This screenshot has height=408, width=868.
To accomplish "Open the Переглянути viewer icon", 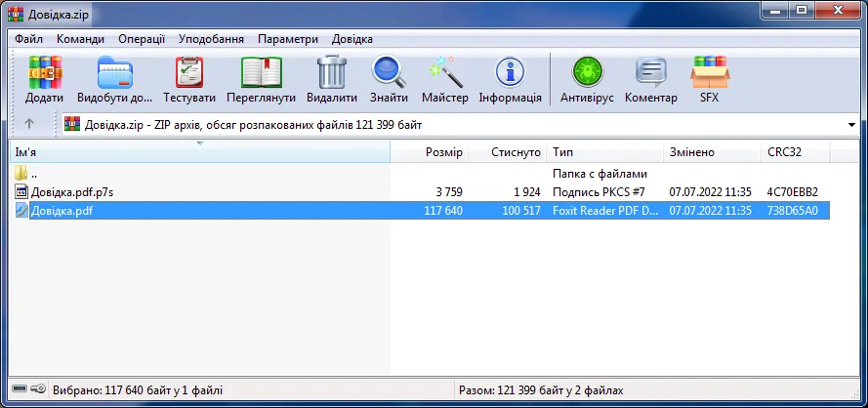I will [x=262, y=72].
